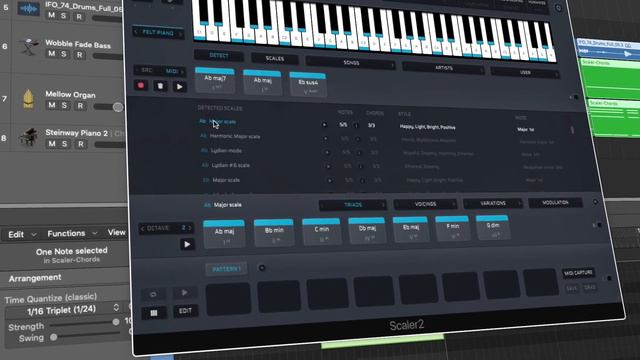Preview the selected Ab Major scale row's notes with its play icon
The height and width of the screenshot is (360, 640).
click(324, 124)
